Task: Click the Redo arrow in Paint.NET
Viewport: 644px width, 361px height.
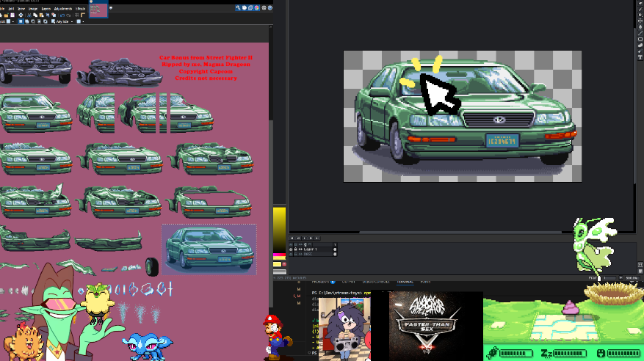Action: 68,15
